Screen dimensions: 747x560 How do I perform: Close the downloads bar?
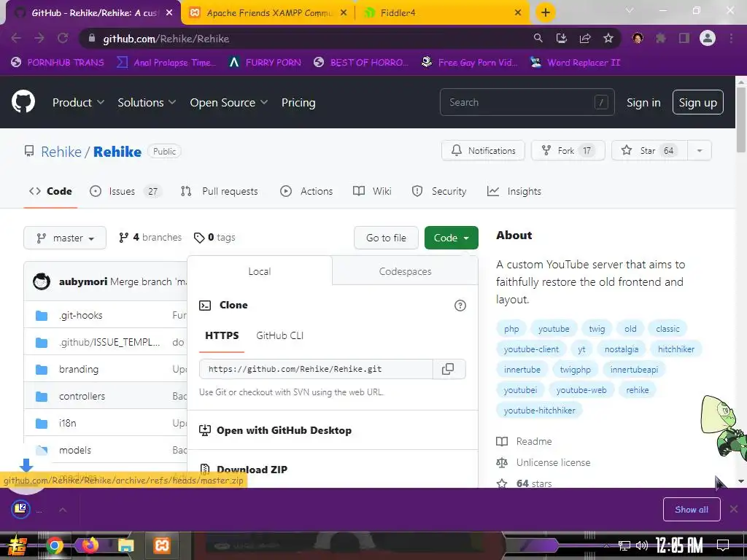point(734,509)
